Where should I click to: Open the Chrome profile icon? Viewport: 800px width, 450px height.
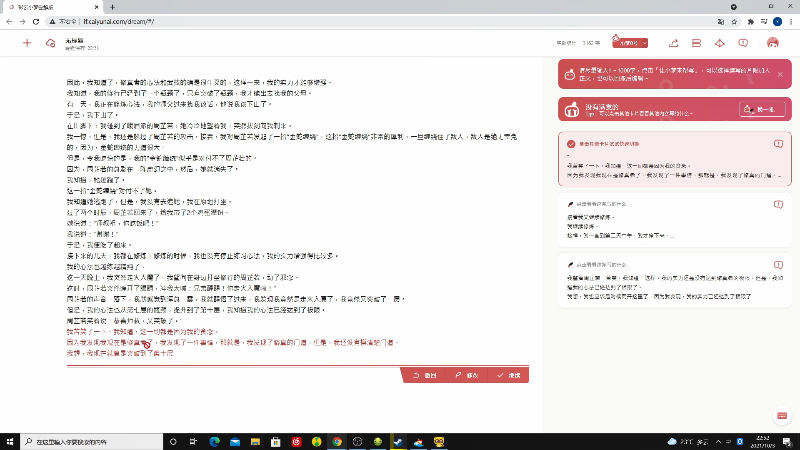pos(778,21)
